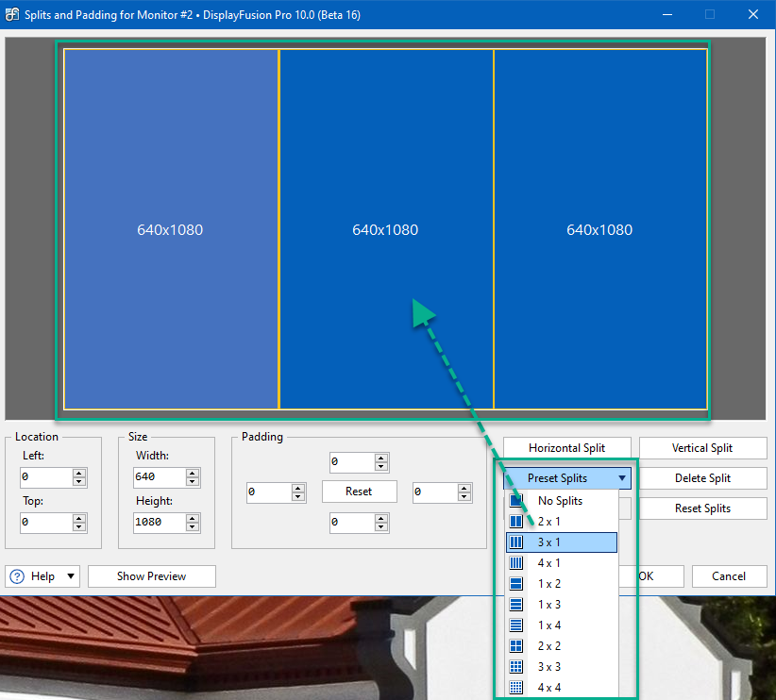776x700 pixels.
Task: Select the middle 640x1080 split region
Action: pyautogui.click(x=386, y=229)
